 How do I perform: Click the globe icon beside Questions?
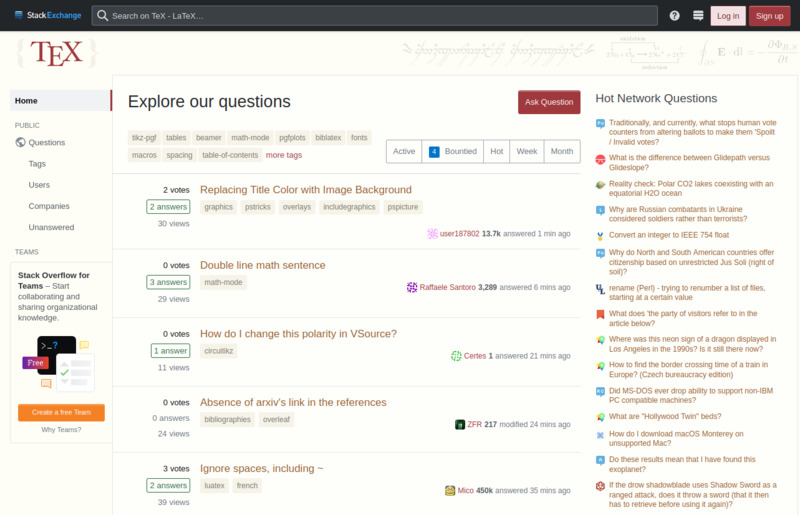[21, 143]
